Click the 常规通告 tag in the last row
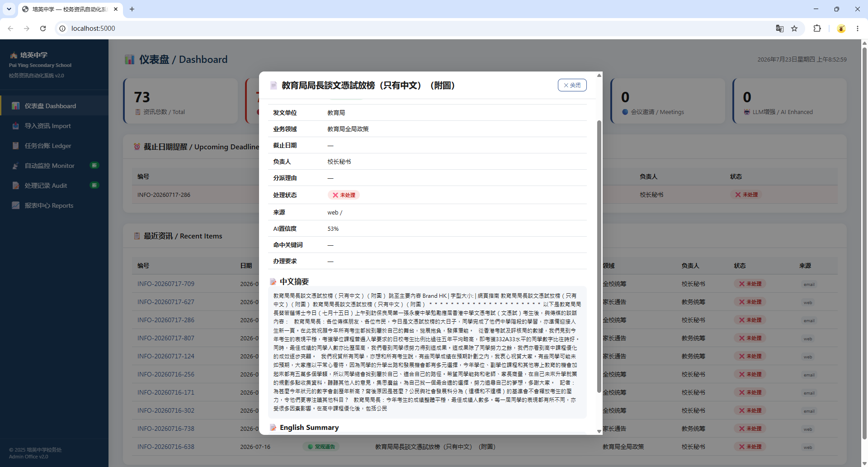 (321, 447)
